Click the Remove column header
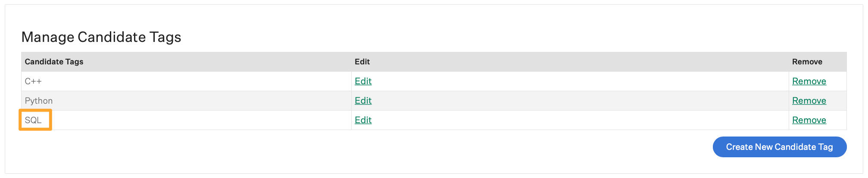868x178 pixels. [x=807, y=62]
